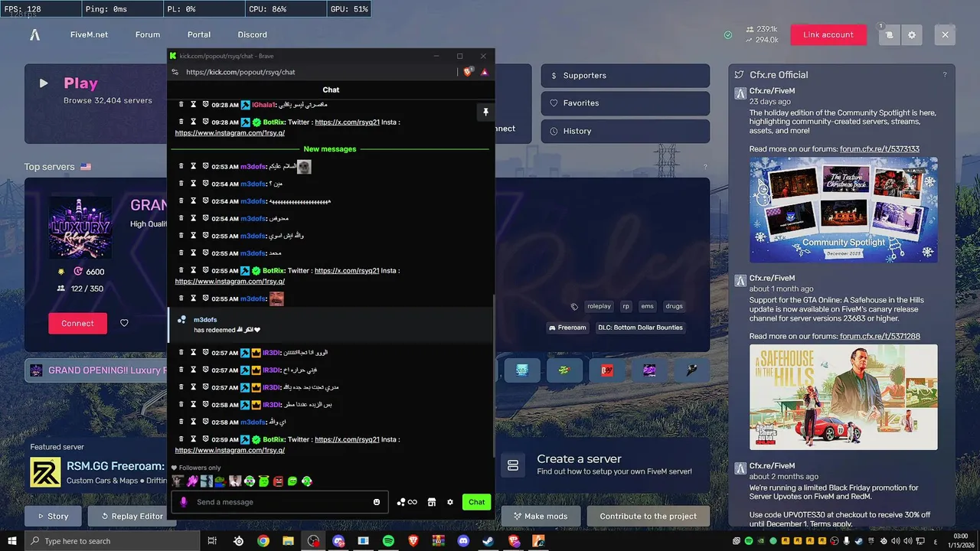Open the Community Spotlight image

pyautogui.click(x=843, y=210)
